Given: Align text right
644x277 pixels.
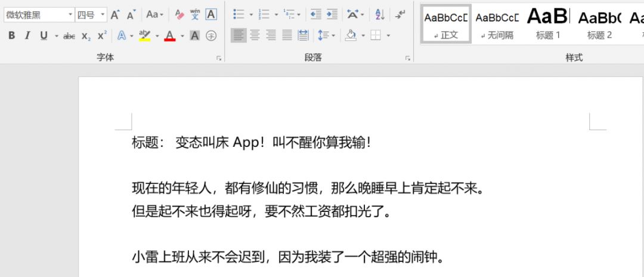Looking at the screenshot, I should [x=271, y=35].
